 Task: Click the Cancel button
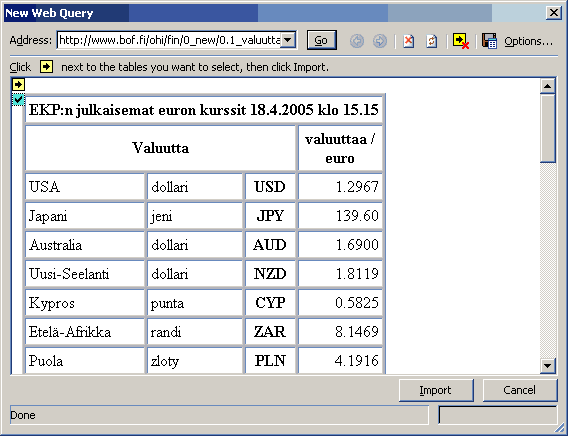pyautogui.click(x=519, y=390)
